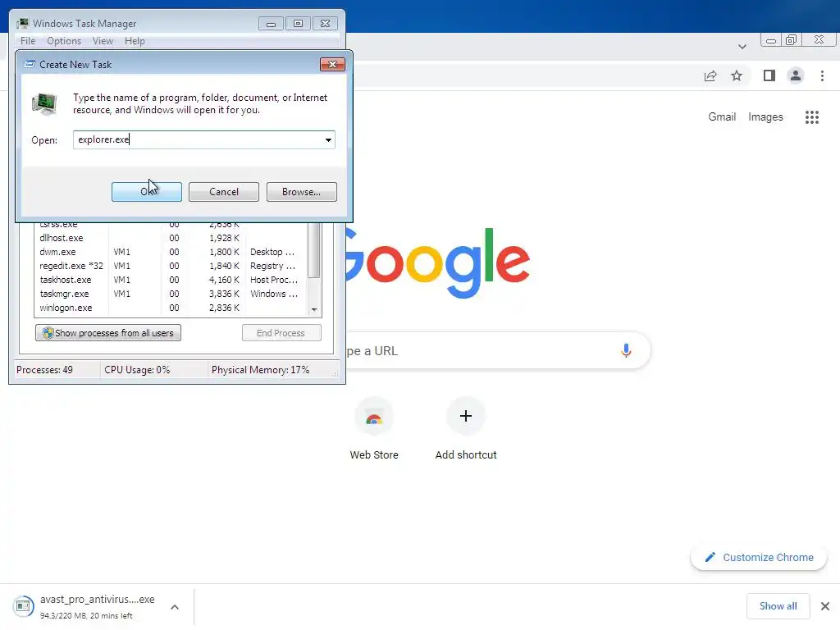840x630 pixels.
Task: Close the Create New Task dialog
Action: (332, 64)
